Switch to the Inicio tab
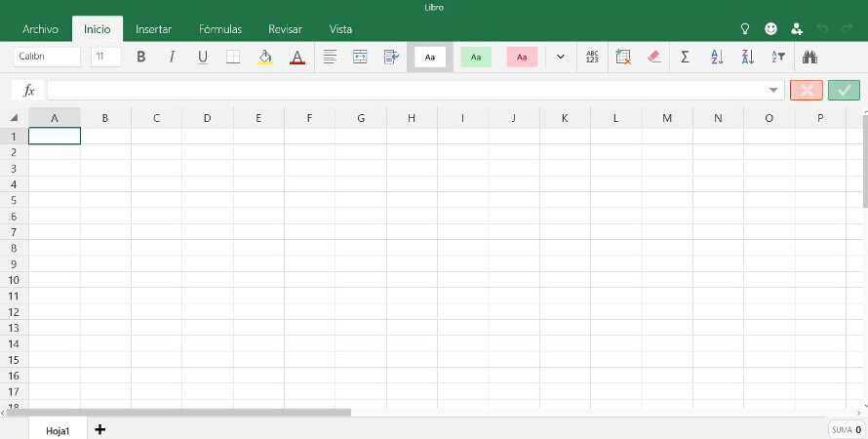Screen dimensions: 868x439 [98, 29]
